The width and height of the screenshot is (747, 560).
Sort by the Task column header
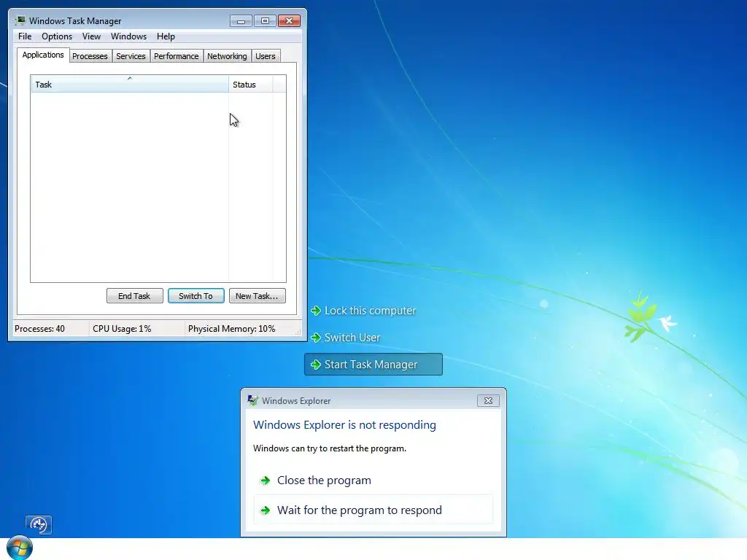coord(130,85)
